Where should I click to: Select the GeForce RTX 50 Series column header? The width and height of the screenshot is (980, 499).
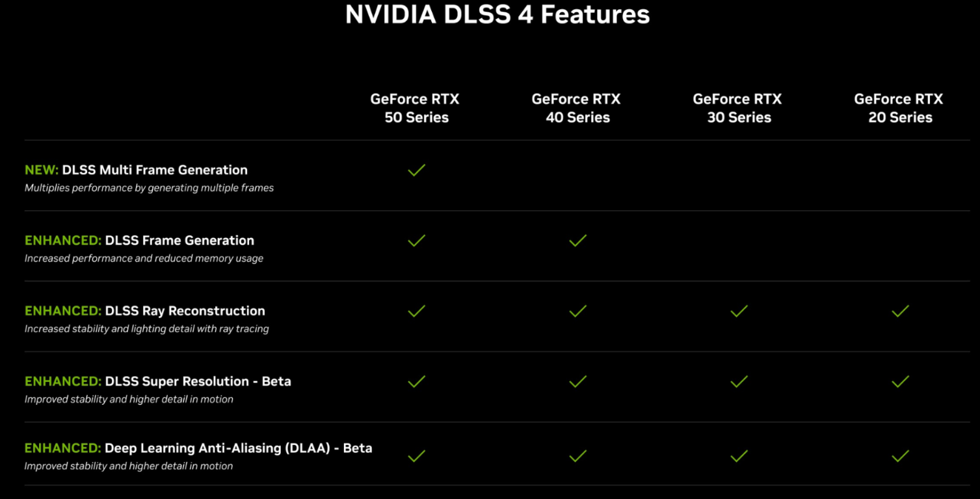416,108
